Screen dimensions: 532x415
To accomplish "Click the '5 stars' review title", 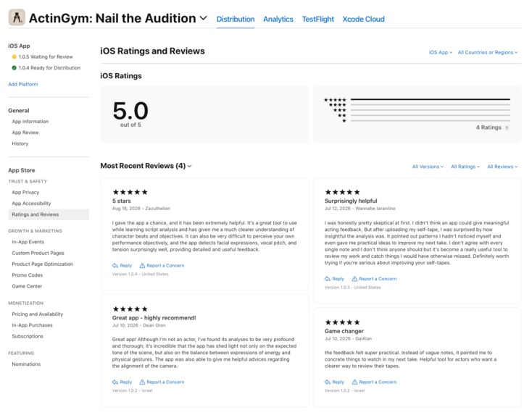I will tap(122, 201).
